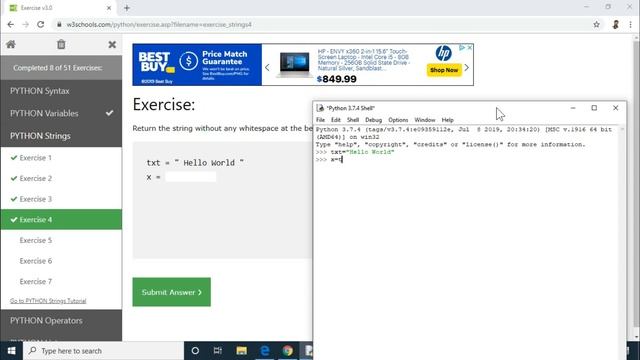The height and width of the screenshot is (360, 640).
Task: Click the $849.99 price in the ad
Action: point(337,79)
